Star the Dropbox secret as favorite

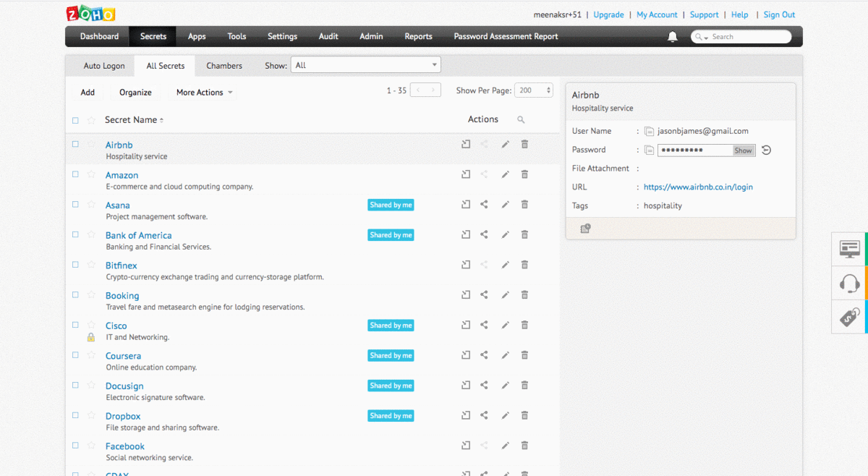[x=91, y=416]
